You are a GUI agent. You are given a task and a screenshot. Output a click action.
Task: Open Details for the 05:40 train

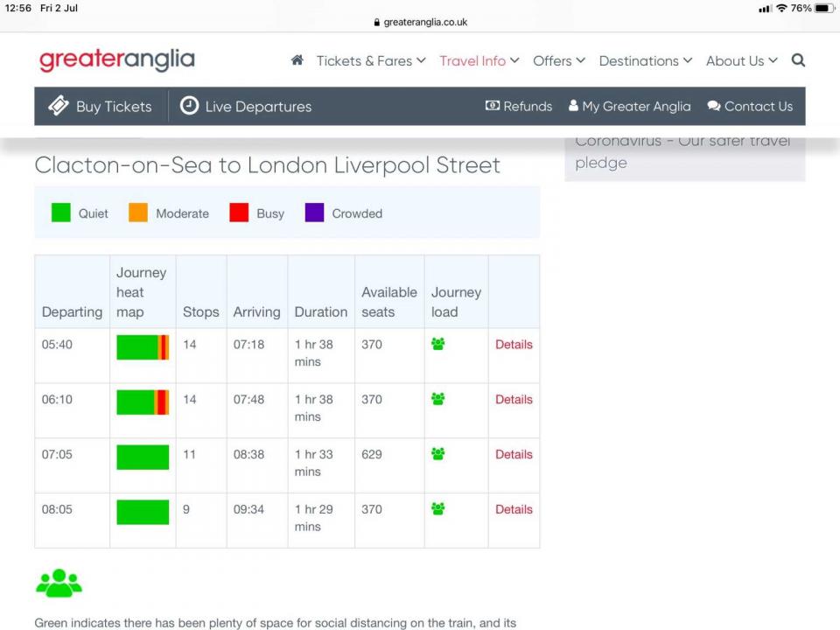pyautogui.click(x=514, y=345)
